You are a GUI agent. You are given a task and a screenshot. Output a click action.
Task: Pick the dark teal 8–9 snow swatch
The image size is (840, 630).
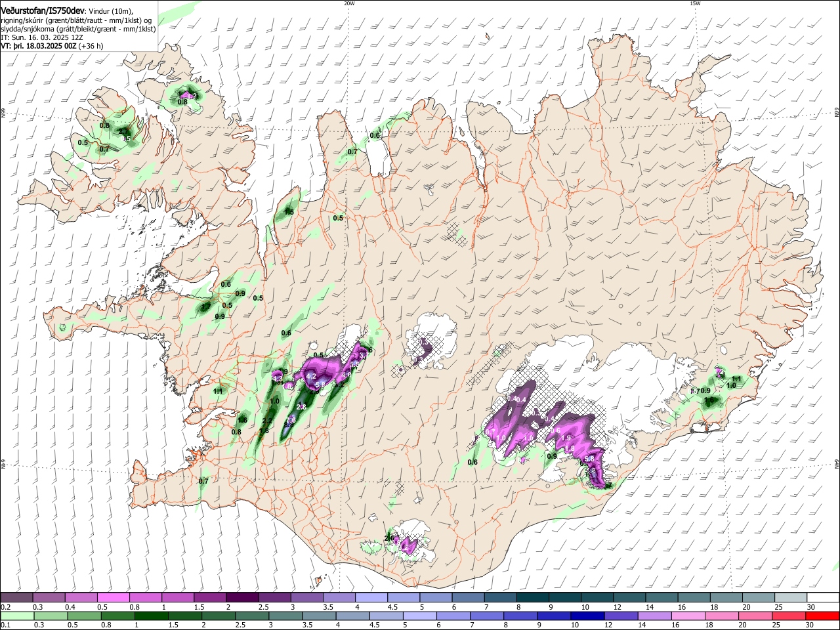532,598
